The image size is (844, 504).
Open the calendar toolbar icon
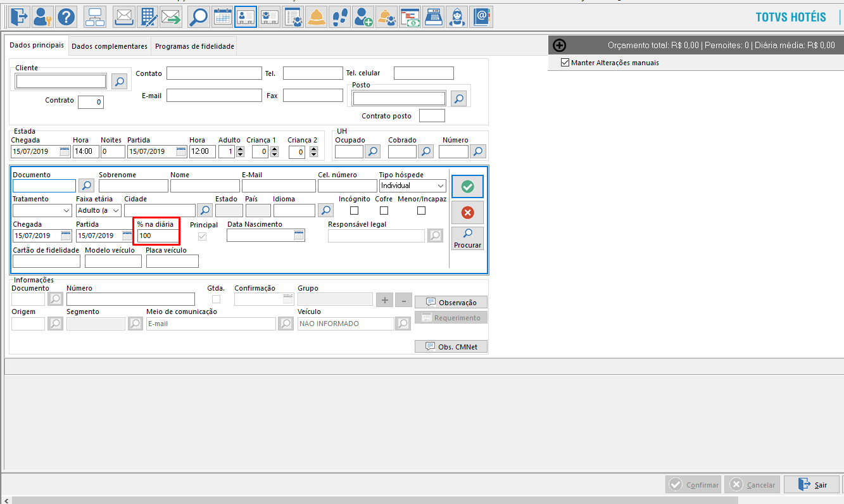pyautogui.click(x=222, y=16)
